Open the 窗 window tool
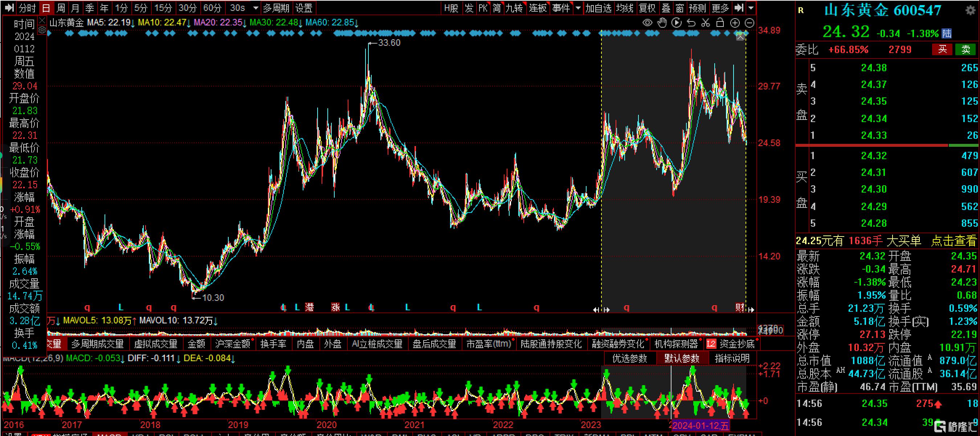980x436 pixels. (680, 8)
